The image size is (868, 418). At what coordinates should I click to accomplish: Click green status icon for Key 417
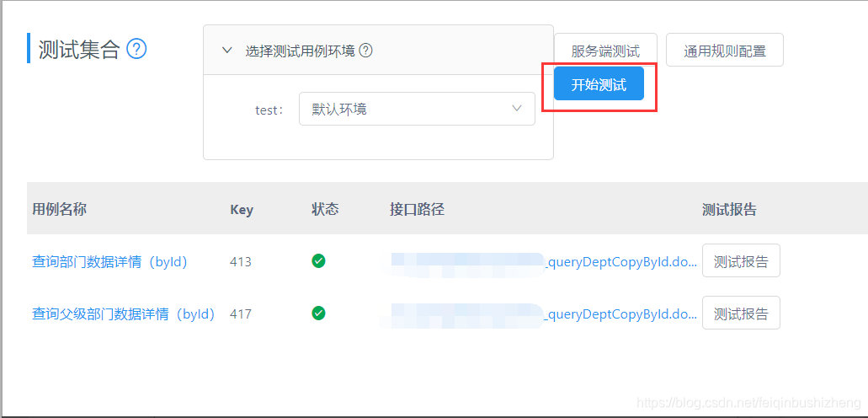click(x=318, y=313)
